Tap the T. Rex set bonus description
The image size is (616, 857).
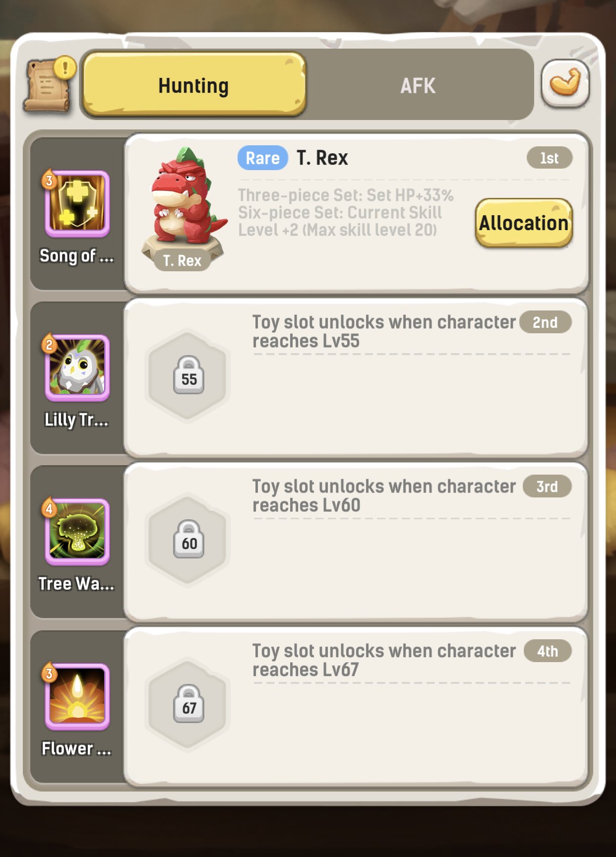(x=346, y=213)
